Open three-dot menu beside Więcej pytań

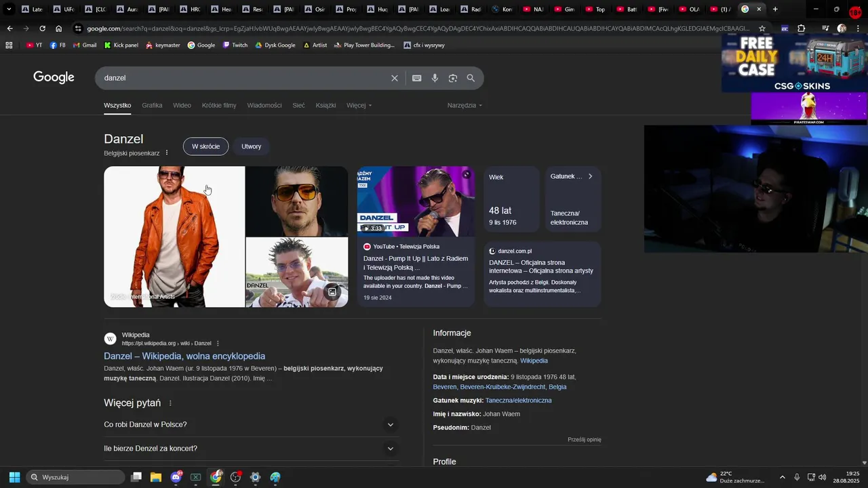tap(170, 403)
